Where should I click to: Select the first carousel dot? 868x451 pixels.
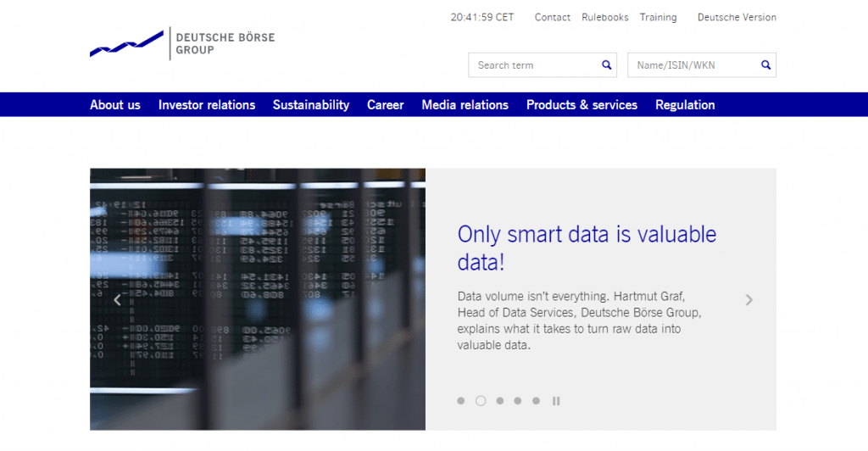pos(461,401)
